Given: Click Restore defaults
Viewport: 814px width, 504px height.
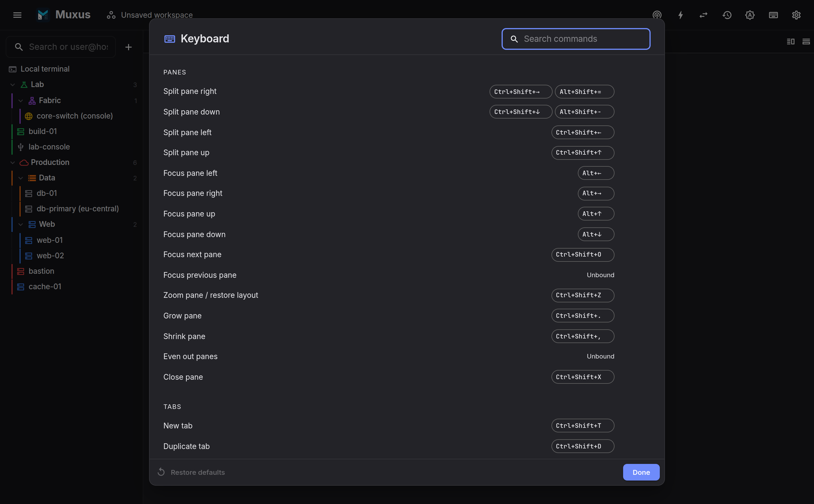Looking at the screenshot, I should click(x=191, y=472).
